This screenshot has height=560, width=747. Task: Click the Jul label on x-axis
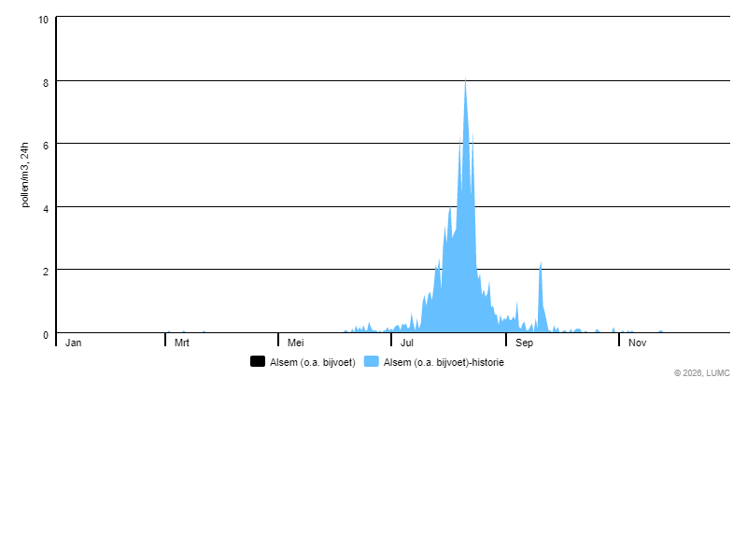(407, 343)
